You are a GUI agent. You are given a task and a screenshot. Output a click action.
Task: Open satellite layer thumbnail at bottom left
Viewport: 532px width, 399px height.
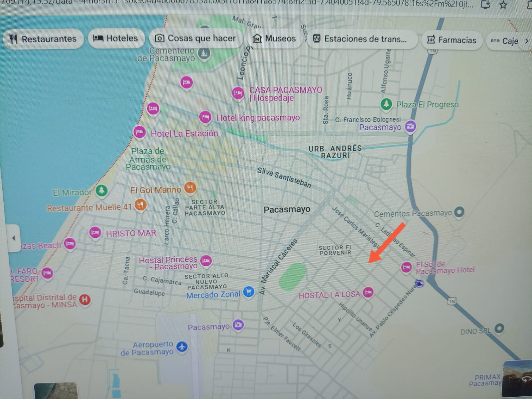click(x=56, y=391)
